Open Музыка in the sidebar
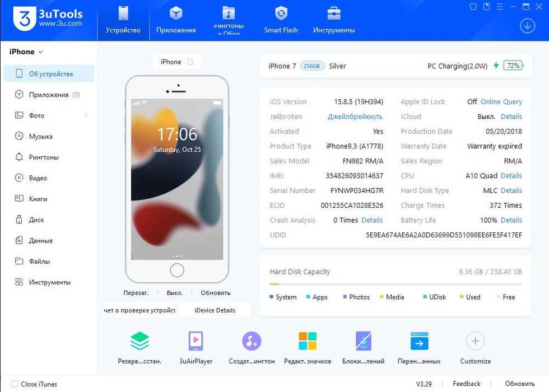549x392 pixels. pyautogui.click(x=49, y=136)
